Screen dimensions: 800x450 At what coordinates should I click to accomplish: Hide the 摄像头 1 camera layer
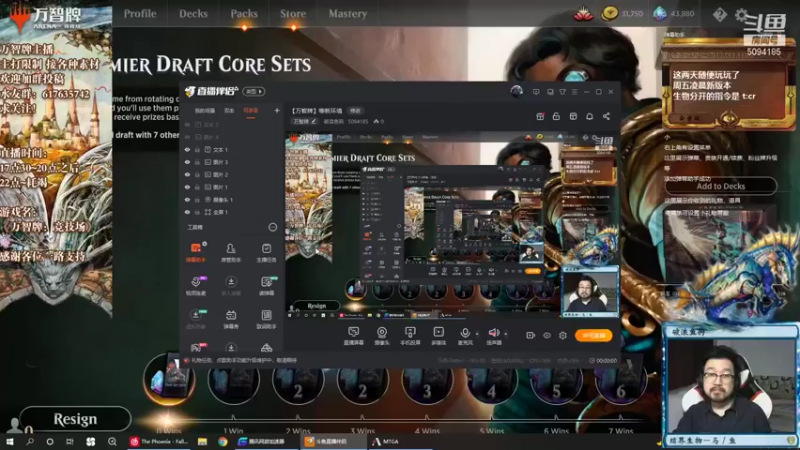pos(187,200)
